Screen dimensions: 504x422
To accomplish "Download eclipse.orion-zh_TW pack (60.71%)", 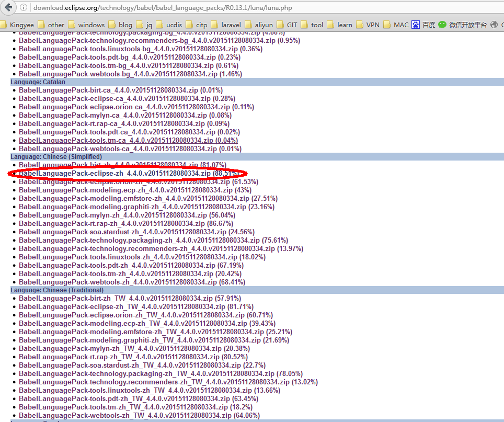I will coord(146,315).
